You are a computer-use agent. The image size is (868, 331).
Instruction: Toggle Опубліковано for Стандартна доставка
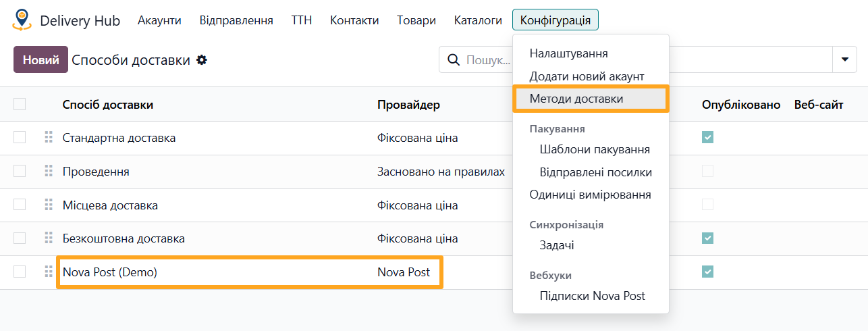(707, 137)
